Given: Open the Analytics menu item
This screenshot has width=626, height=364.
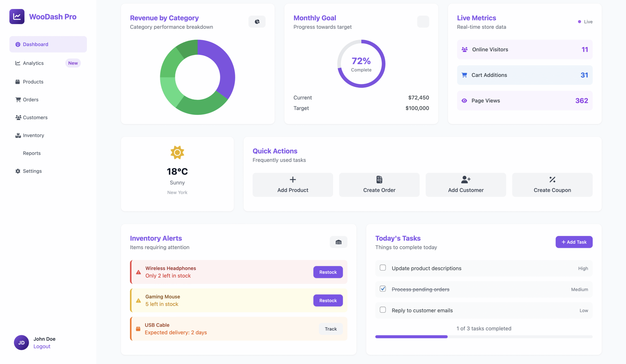Looking at the screenshot, I should (x=33, y=63).
